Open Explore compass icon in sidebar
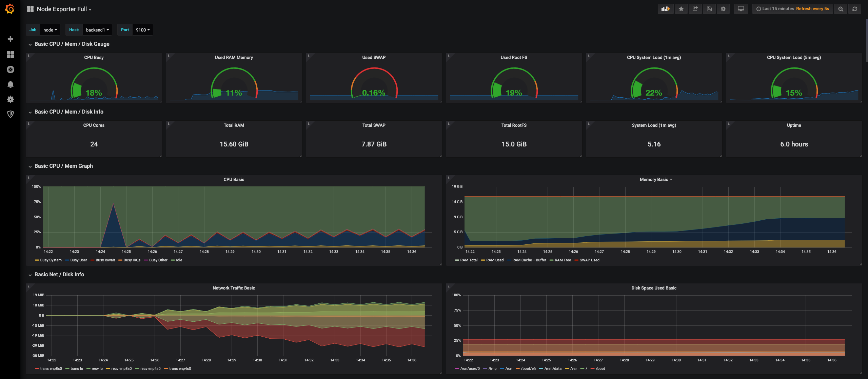The image size is (868, 379). click(x=11, y=69)
